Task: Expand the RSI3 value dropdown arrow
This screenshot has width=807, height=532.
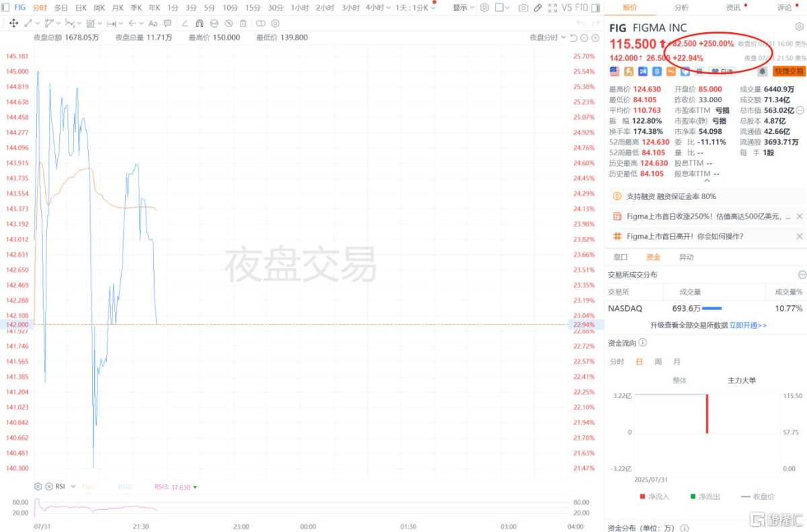Action: [195, 487]
